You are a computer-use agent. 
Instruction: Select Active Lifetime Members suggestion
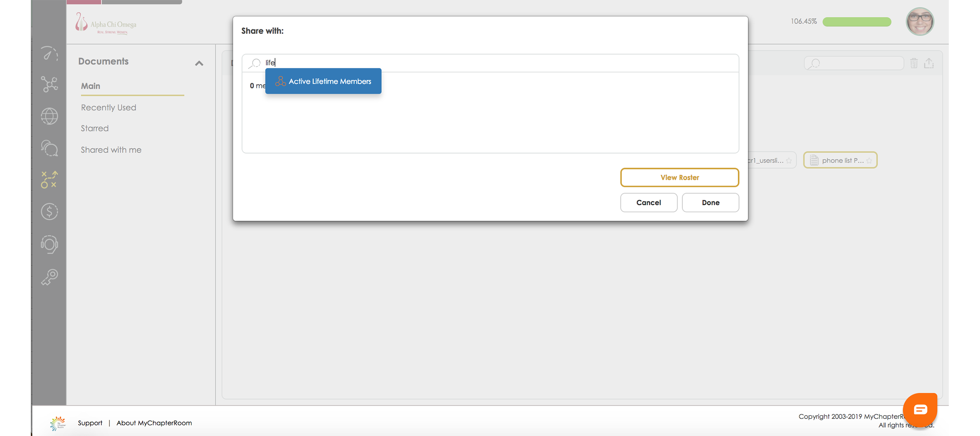323,81
